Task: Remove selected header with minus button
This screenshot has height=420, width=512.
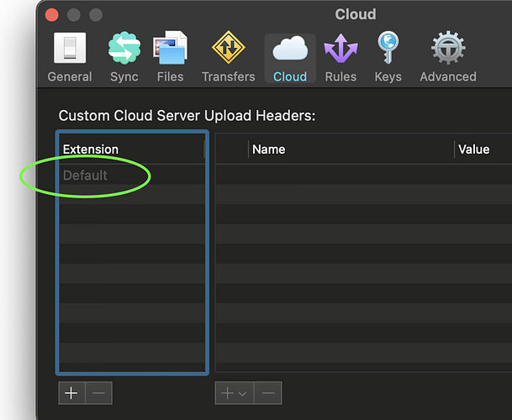Action: point(268,393)
